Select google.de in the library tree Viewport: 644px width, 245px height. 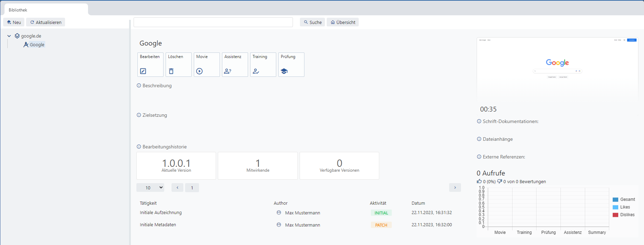click(31, 36)
